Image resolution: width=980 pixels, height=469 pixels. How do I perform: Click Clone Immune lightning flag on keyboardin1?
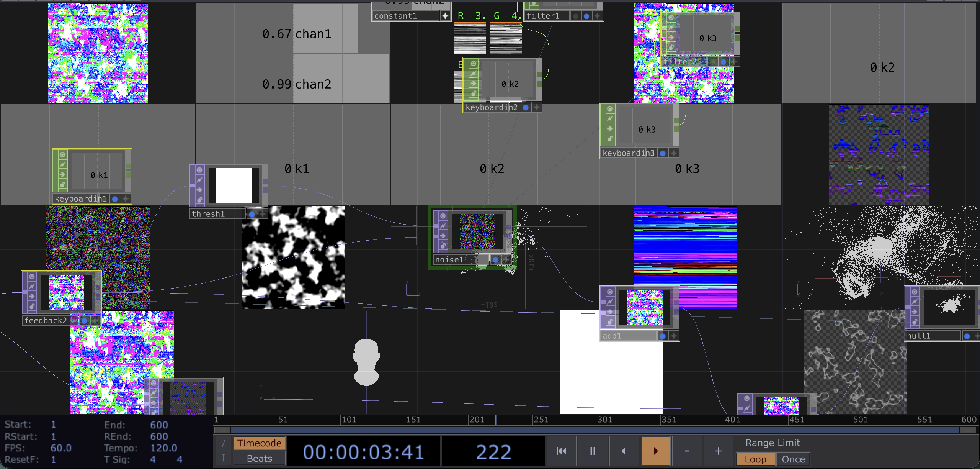click(x=62, y=164)
